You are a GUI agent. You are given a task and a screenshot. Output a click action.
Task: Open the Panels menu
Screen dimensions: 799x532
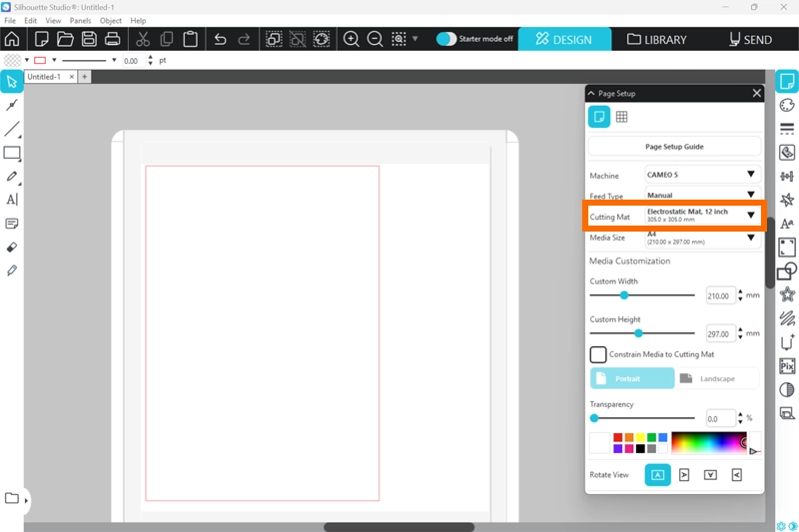point(80,20)
